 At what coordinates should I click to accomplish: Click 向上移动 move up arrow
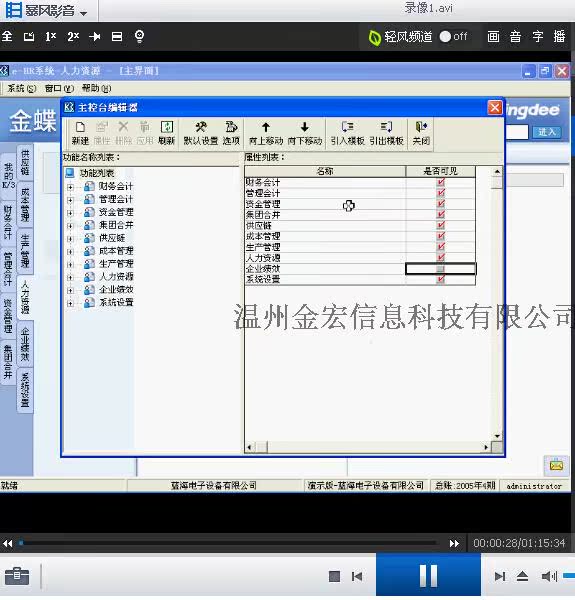pos(266,132)
